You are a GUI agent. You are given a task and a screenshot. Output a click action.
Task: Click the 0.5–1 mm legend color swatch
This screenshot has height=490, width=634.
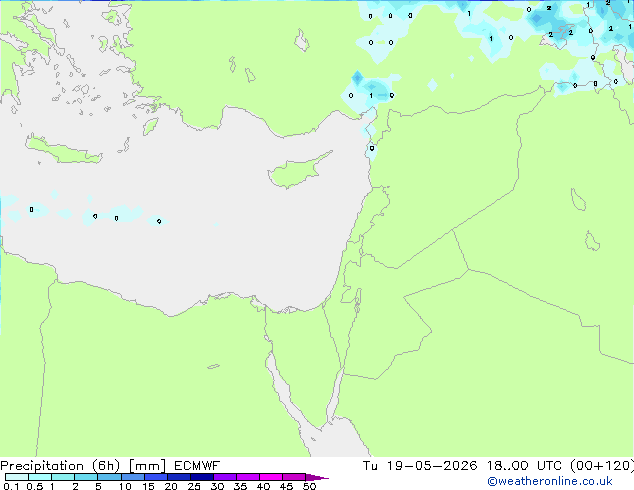tap(40, 477)
